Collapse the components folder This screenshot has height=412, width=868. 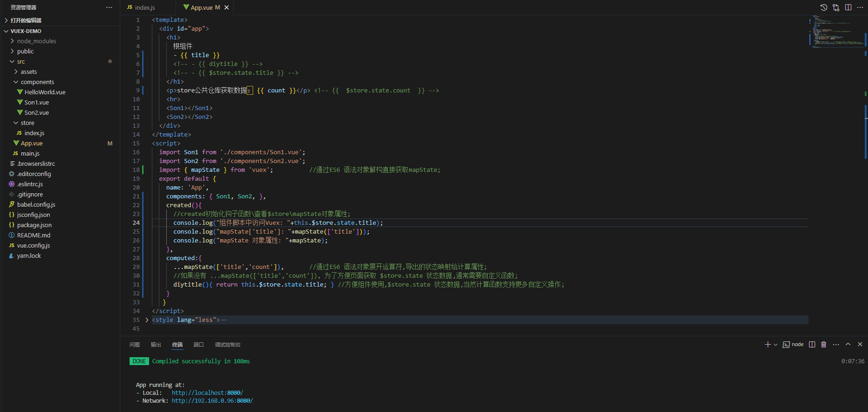click(x=60, y=82)
